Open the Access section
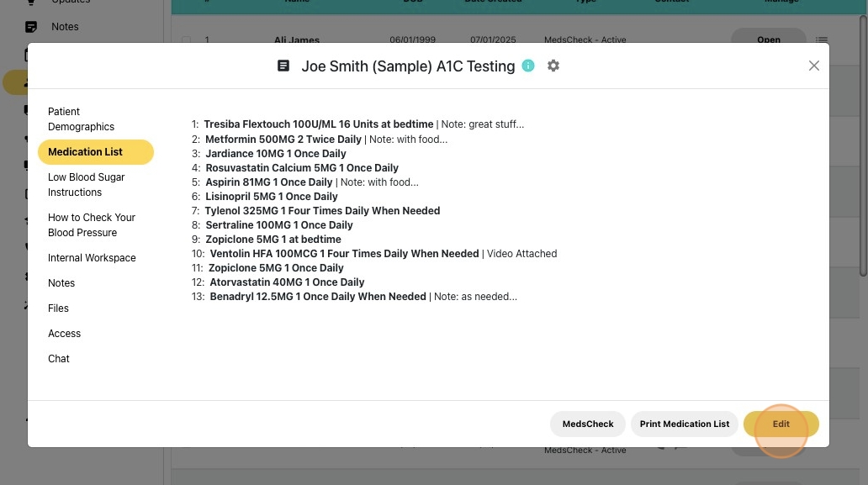Image resolution: width=868 pixels, height=485 pixels. click(x=64, y=334)
